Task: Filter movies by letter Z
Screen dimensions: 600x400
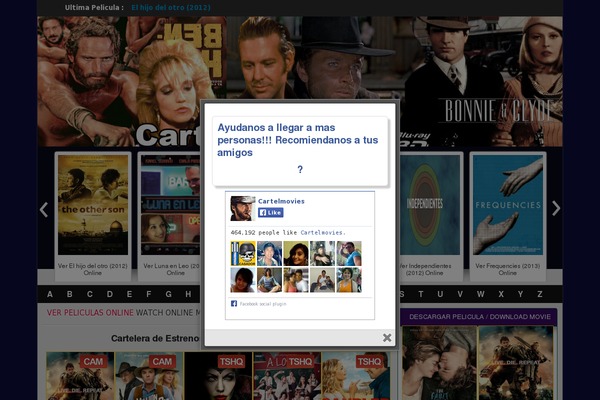Action: coord(540,294)
